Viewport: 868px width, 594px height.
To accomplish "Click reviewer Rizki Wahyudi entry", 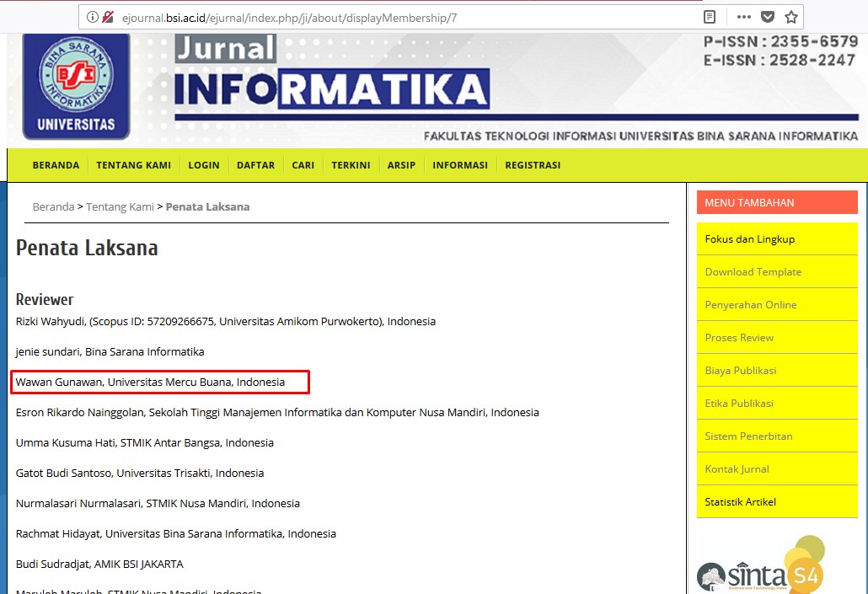I will (225, 321).
